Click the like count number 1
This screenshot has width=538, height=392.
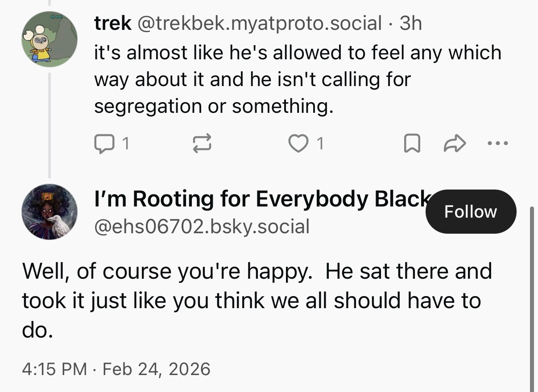(319, 143)
